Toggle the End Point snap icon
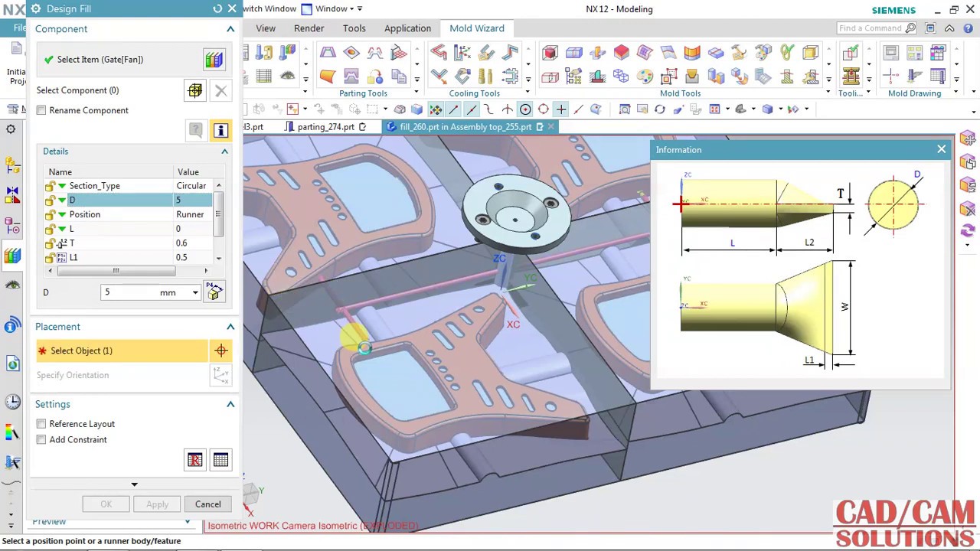Viewport: 980px width, 551px height. tap(454, 109)
